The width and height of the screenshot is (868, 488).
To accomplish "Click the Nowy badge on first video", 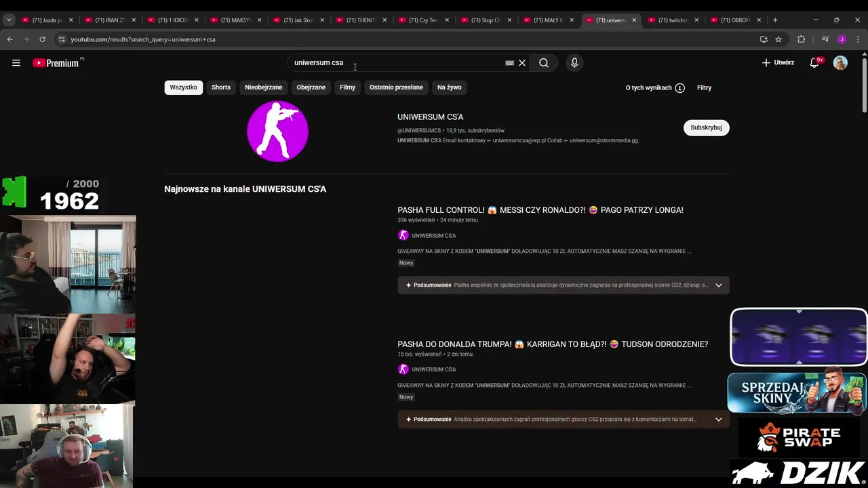I will pos(406,263).
